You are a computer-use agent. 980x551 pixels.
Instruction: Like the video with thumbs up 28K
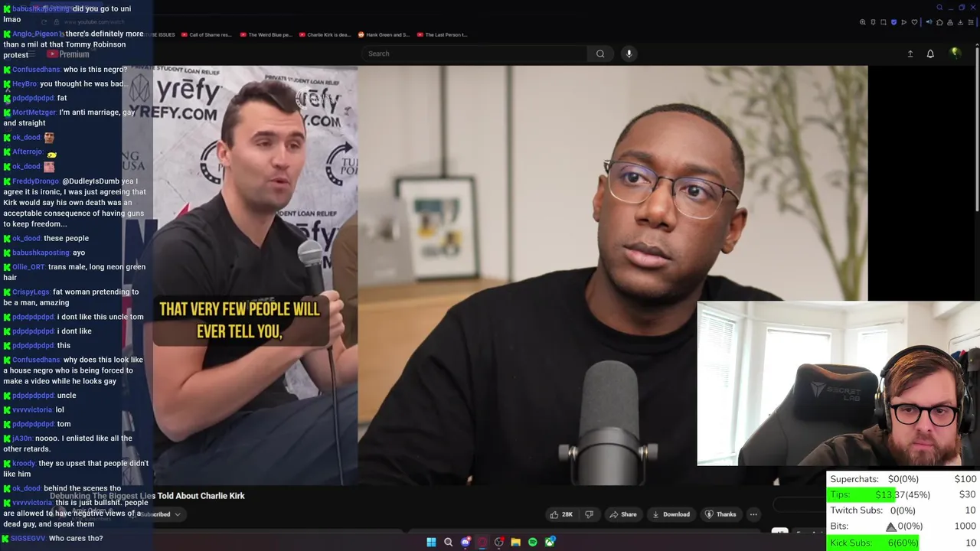point(561,514)
